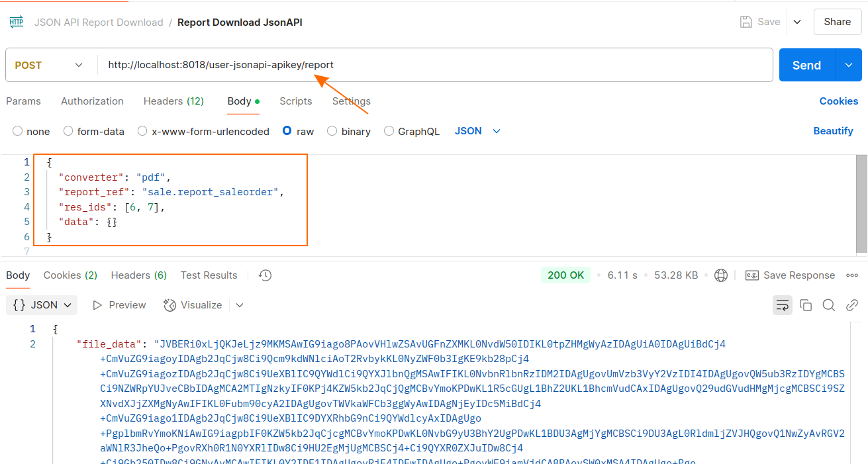Screen dimensions: 868x464
Task: Choose the form-data radio option
Action: click(x=68, y=131)
